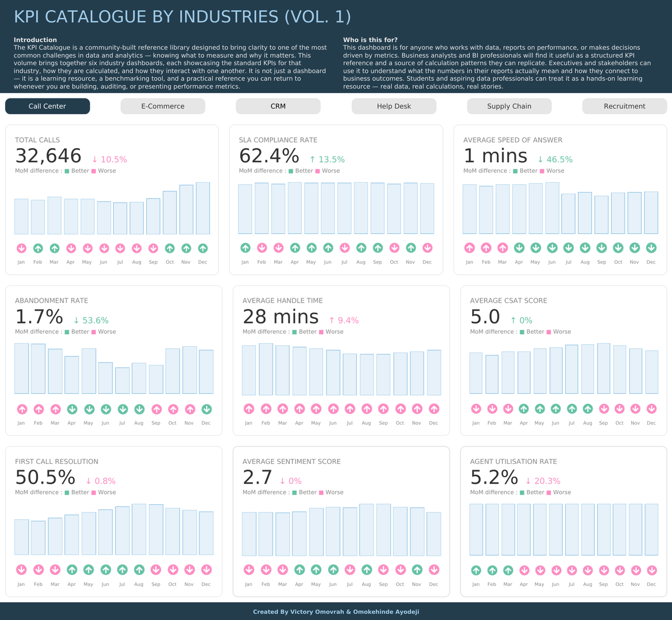
Task: Click the Total Calls December bar
Action: [203, 208]
